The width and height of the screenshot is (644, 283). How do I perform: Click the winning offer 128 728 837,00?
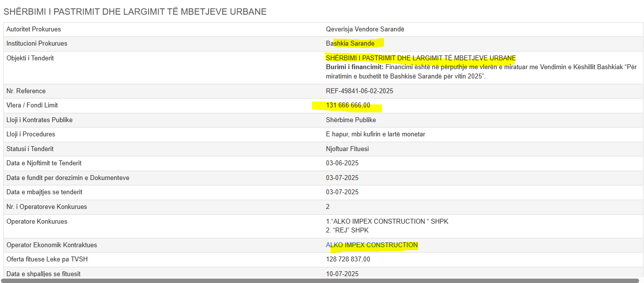click(x=348, y=259)
